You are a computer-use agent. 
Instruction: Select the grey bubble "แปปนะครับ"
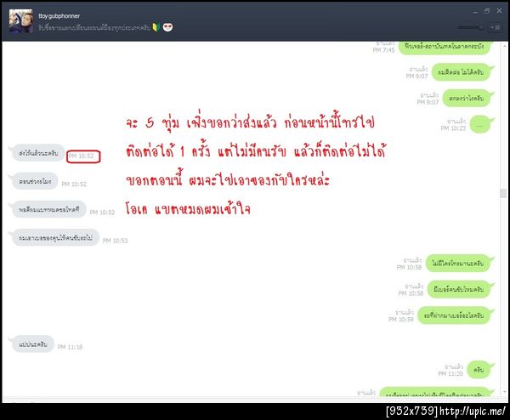pos(32,344)
